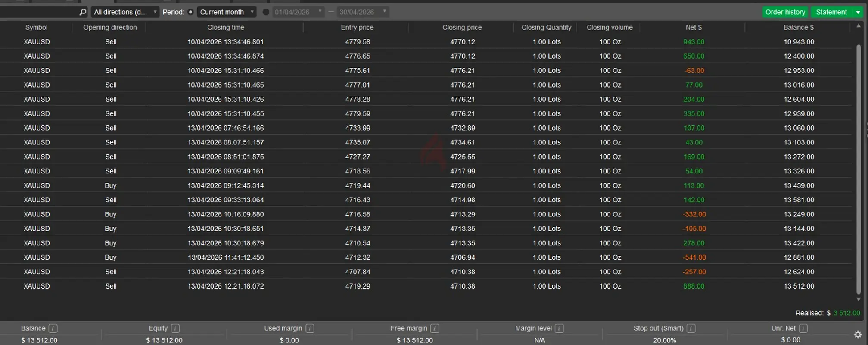Open the settings gear in status bar

[858, 335]
